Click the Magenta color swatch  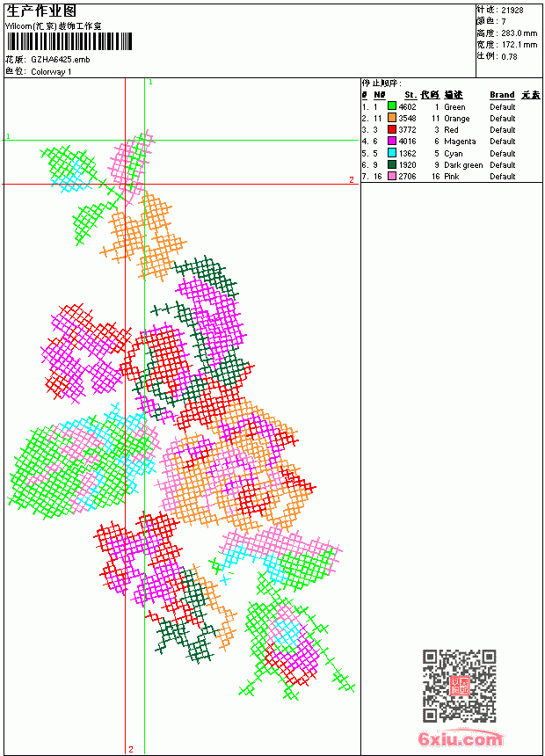click(x=392, y=141)
